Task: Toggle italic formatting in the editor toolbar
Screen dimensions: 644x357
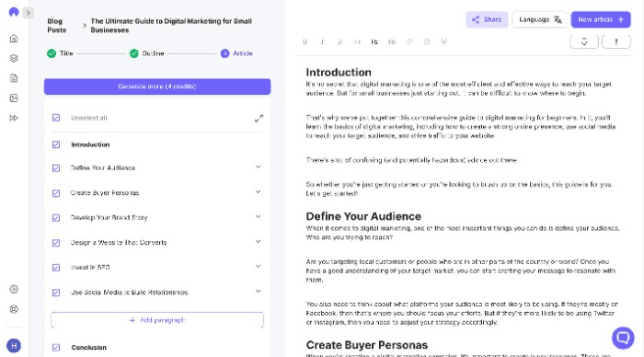Action: pos(322,41)
